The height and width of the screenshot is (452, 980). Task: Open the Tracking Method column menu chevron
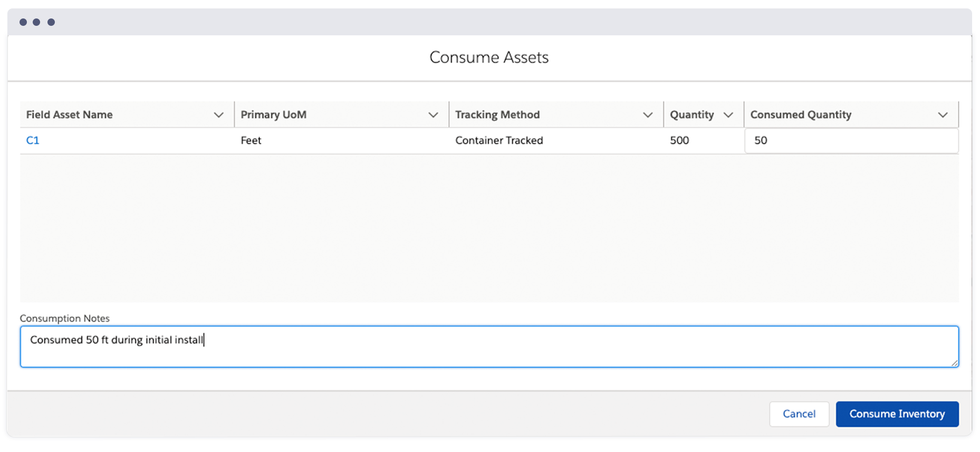click(x=648, y=115)
